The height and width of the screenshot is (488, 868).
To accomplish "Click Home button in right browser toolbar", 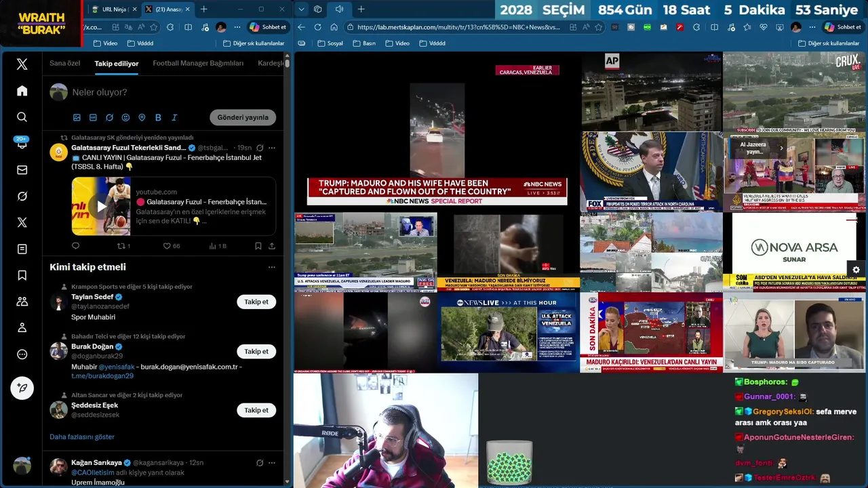I will (334, 27).
